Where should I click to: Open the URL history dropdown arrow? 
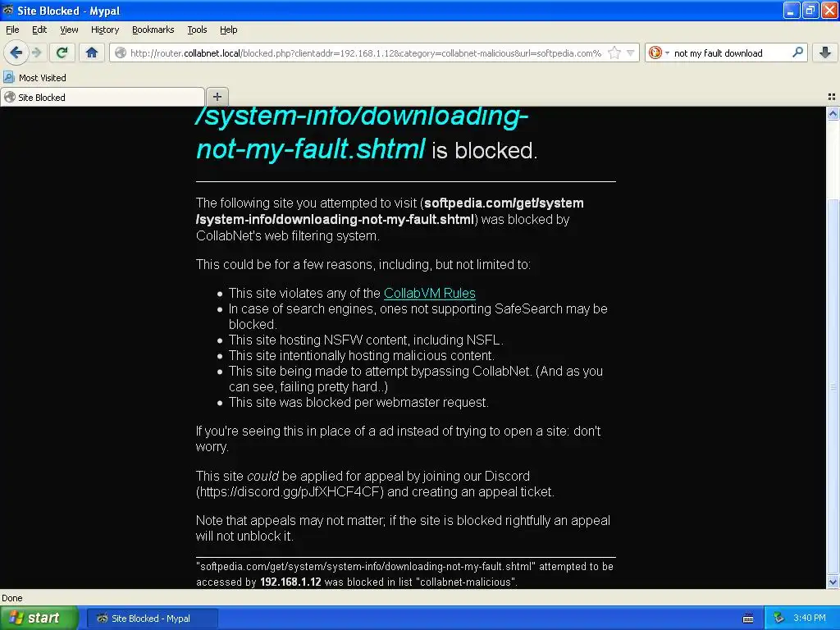[x=631, y=52]
